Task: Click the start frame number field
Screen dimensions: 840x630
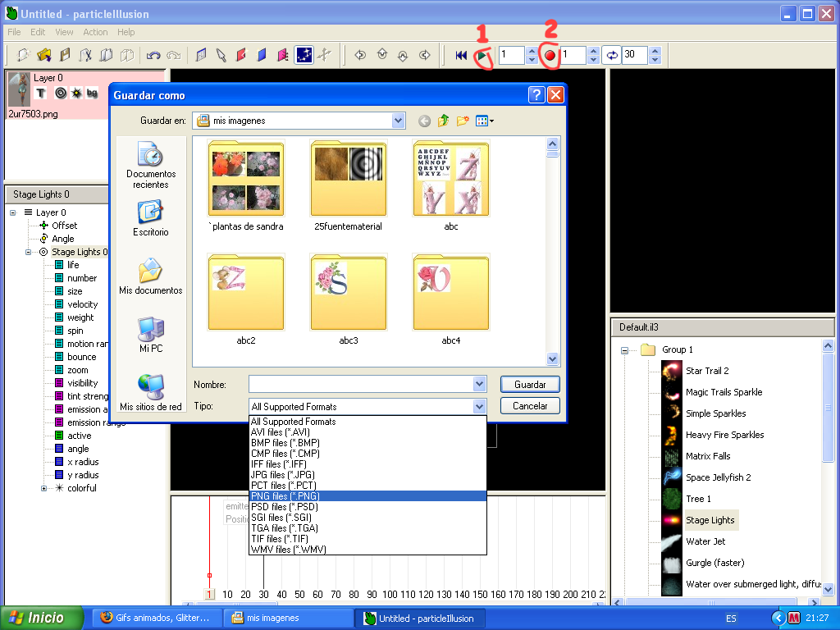Action: click(x=512, y=55)
